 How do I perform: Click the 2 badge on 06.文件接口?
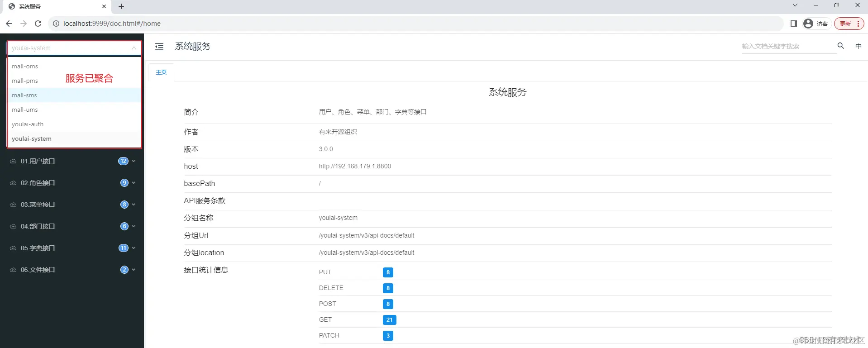tap(124, 270)
